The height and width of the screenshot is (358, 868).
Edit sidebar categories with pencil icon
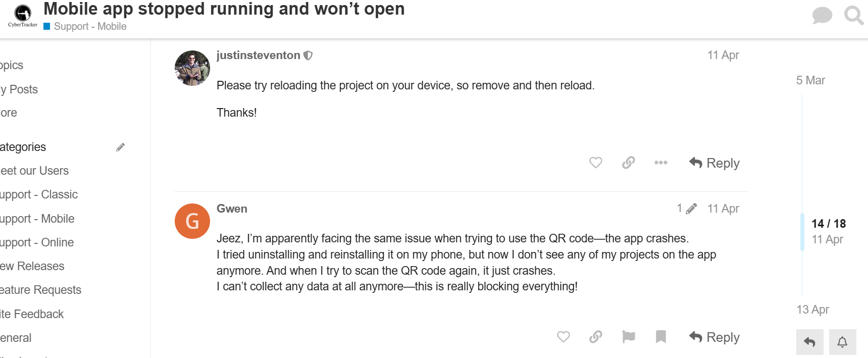[x=120, y=147]
